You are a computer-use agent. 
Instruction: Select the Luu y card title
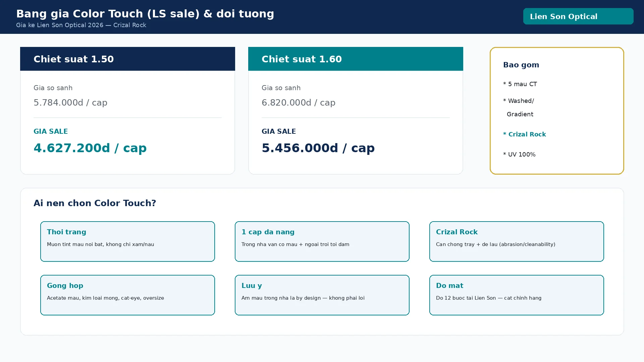click(x=252, y=286)
